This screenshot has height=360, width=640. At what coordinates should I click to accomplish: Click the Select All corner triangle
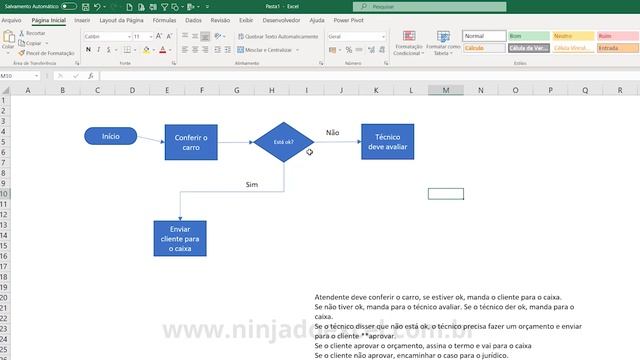tap(5, 91)
